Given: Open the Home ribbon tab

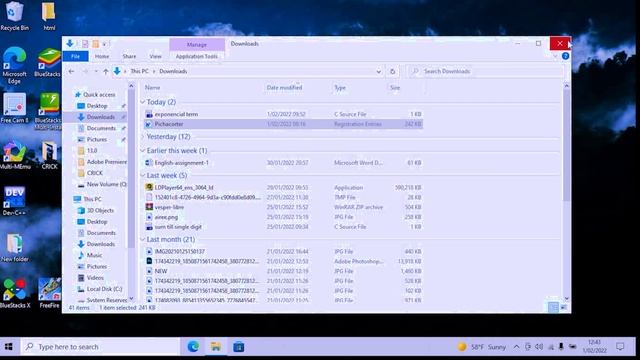Looking at the screenshot, I should click(x=102, y=56).
